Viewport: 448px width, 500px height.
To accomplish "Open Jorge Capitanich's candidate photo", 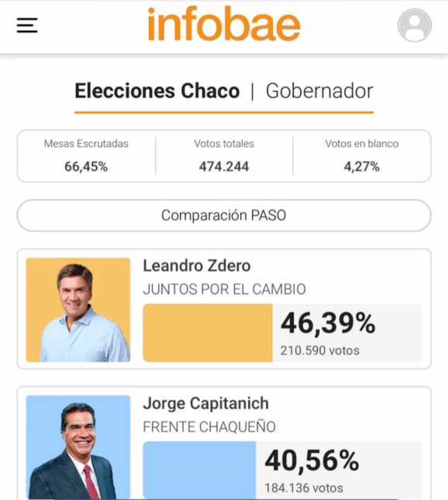I will click(78, 447).
